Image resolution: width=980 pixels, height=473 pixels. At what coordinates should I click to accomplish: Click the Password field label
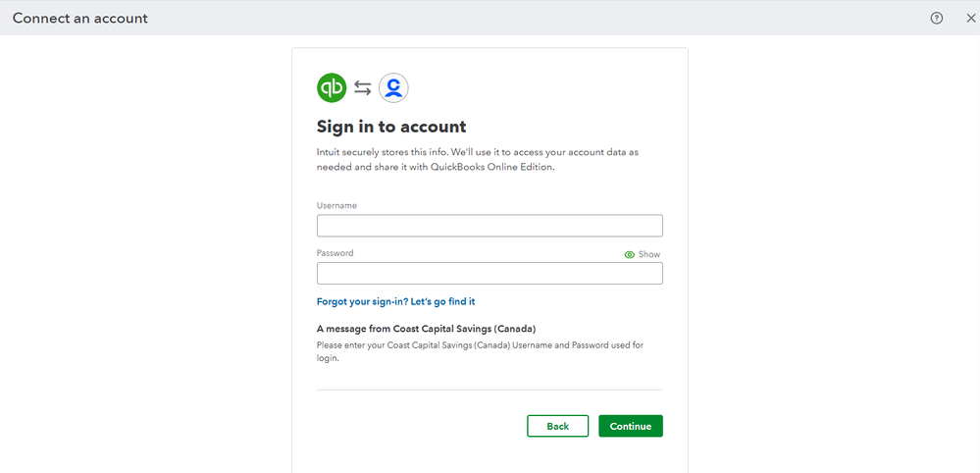tap(335, 253)
